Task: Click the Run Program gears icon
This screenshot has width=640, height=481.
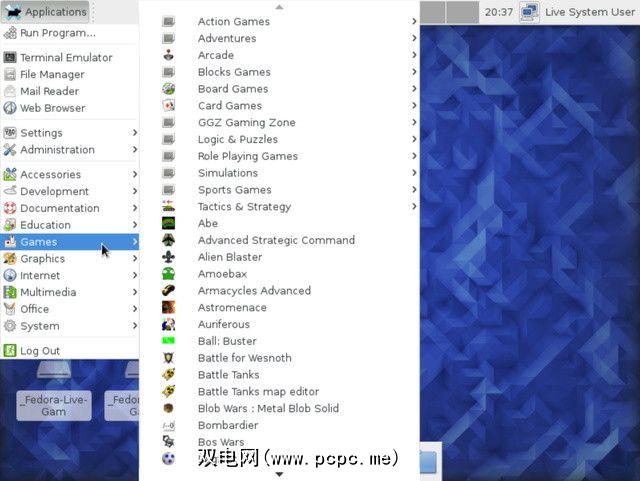Action: [x=10, y=33]
